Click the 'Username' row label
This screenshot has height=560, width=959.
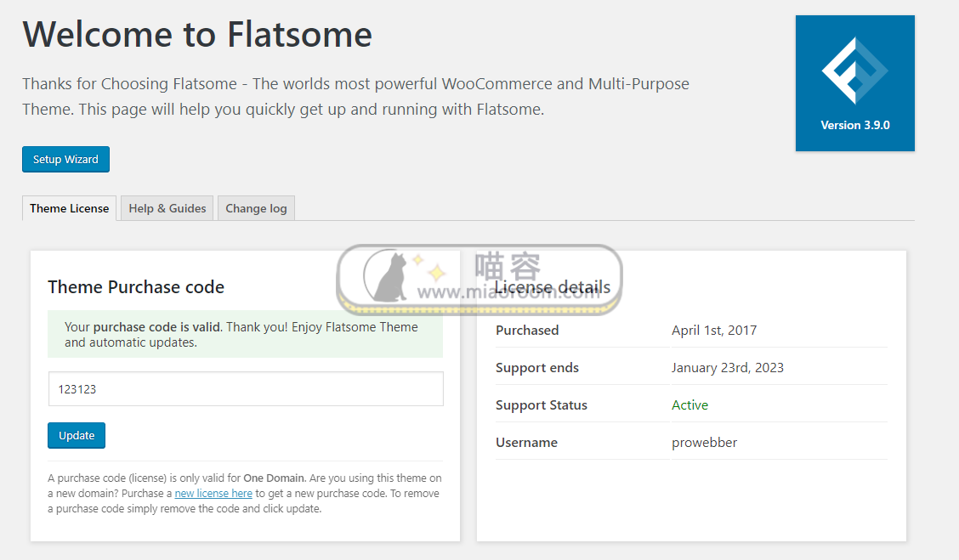tap(526, 443)
